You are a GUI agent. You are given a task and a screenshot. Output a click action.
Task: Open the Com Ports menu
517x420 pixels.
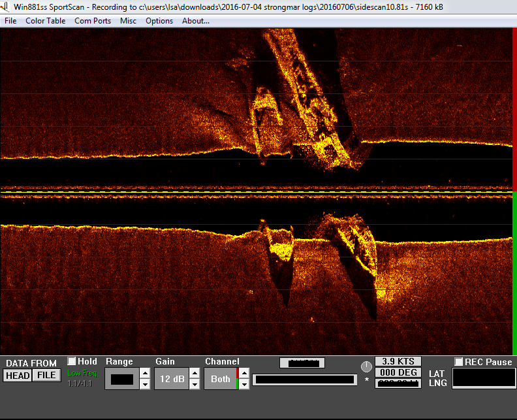pyautogui.click(x=93, y=21)
